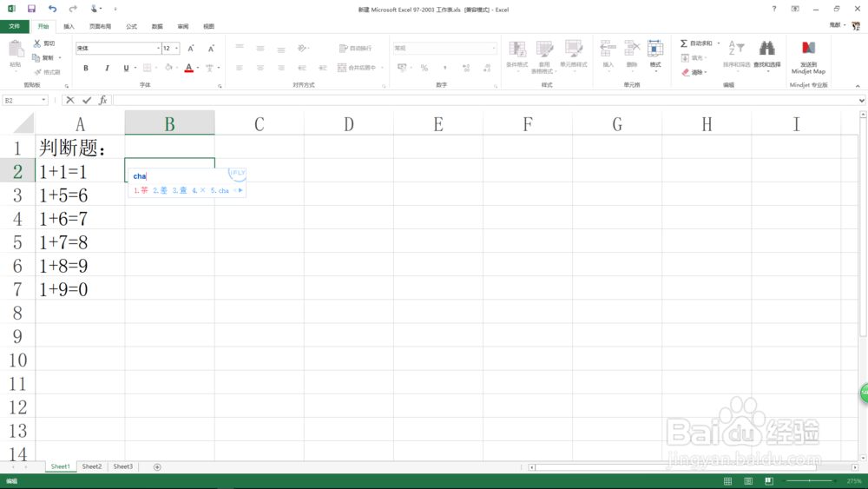This screenshot has width=868, height=489.
Task: Open Format as Table styles
Action: coord(544,56)
